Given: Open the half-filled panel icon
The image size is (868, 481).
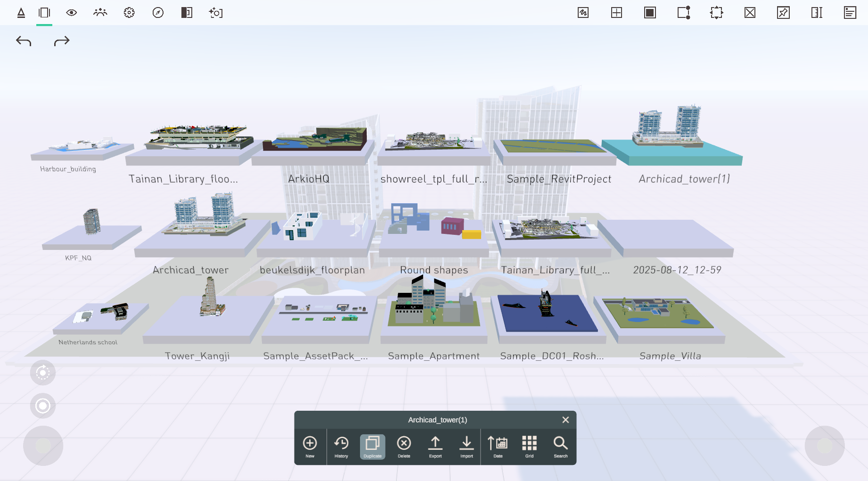Looking at the screenshot, I should coord(187,13).
